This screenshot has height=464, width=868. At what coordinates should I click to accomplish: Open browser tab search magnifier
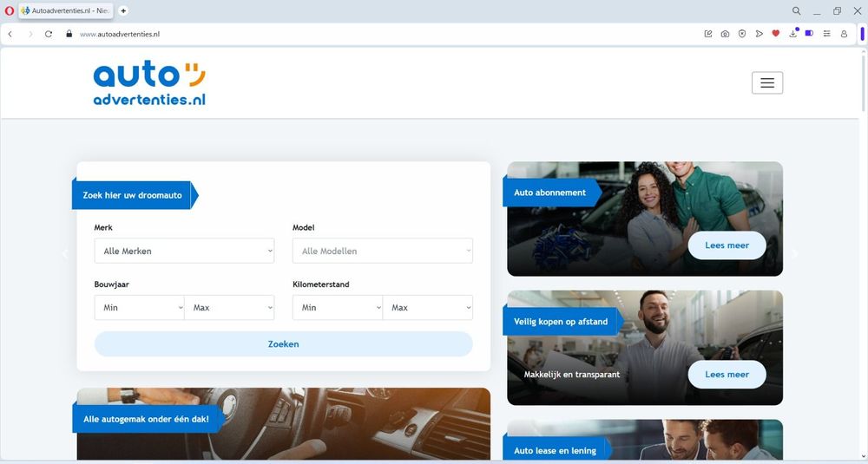point(796,10)
